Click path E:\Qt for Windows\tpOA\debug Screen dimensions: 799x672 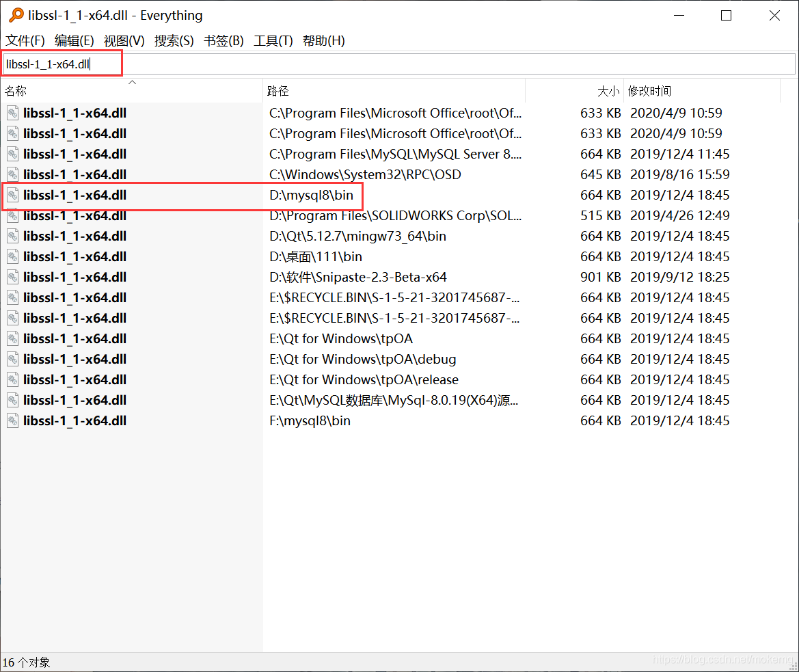click(362, 359)
